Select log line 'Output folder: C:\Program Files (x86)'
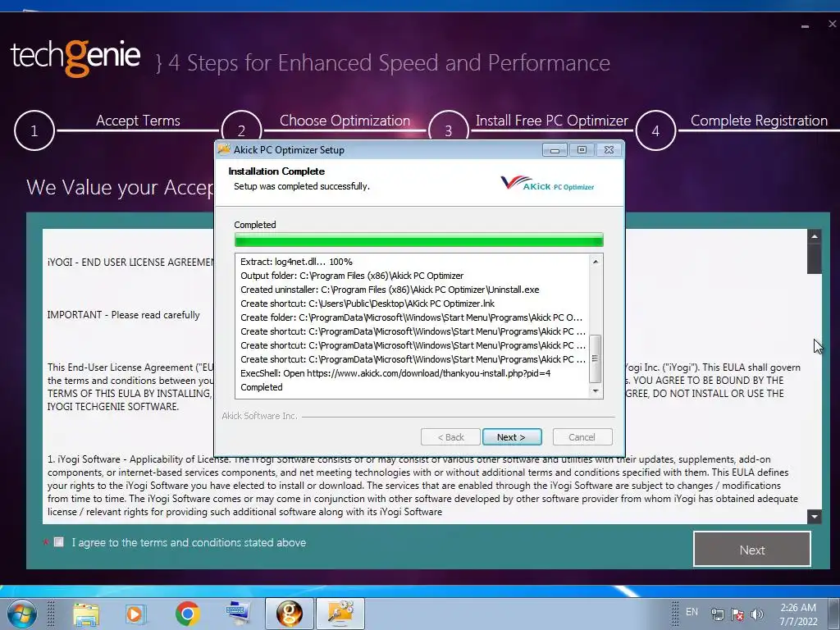Image resolution: width=840 pixels, height=630 pixels. coord(352,276)
